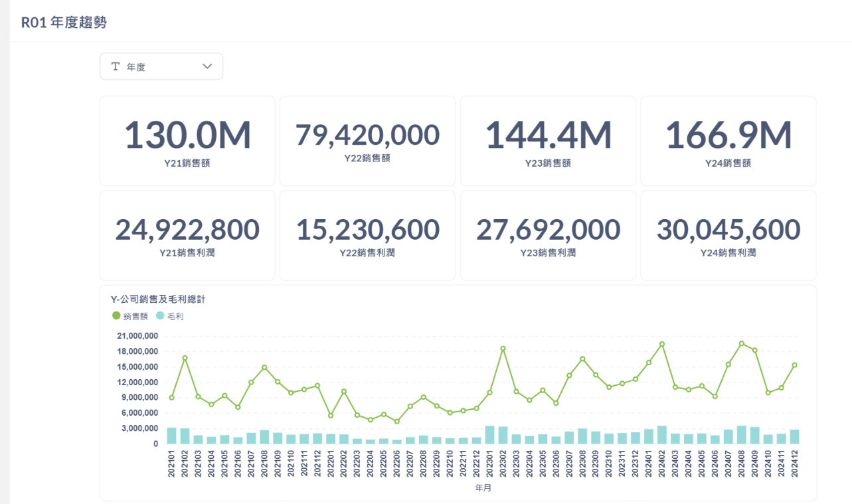The image size is (852, 504).
Task: Click the Y23銷售利潤 27,692,000 card
Action: [548, 235]
